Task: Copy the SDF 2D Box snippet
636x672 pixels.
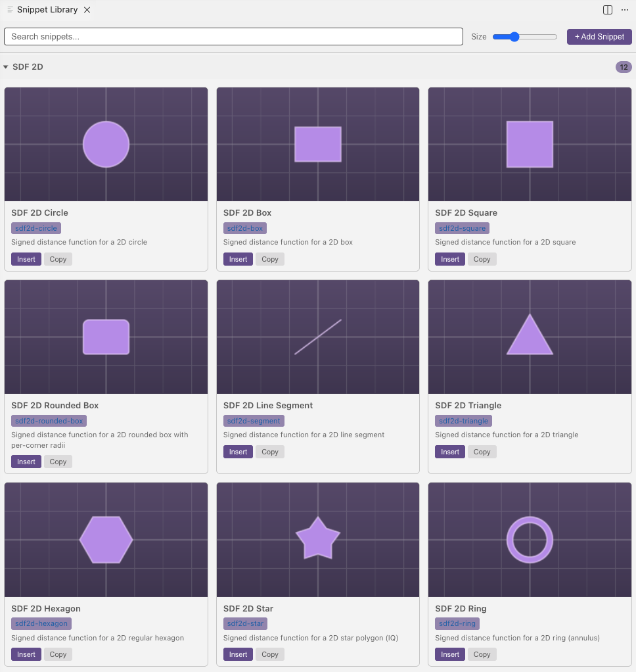Action: pyautogui.click(x=270, y=259)
